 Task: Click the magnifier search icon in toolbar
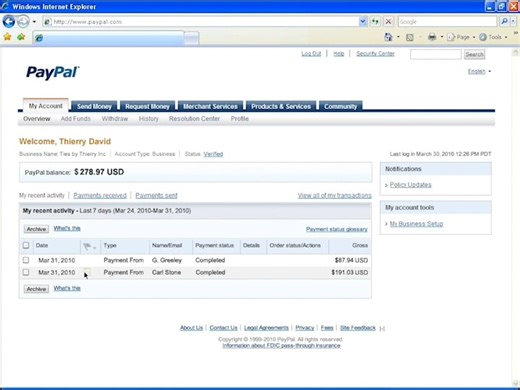pyautogui.click(x=504, y=22)
